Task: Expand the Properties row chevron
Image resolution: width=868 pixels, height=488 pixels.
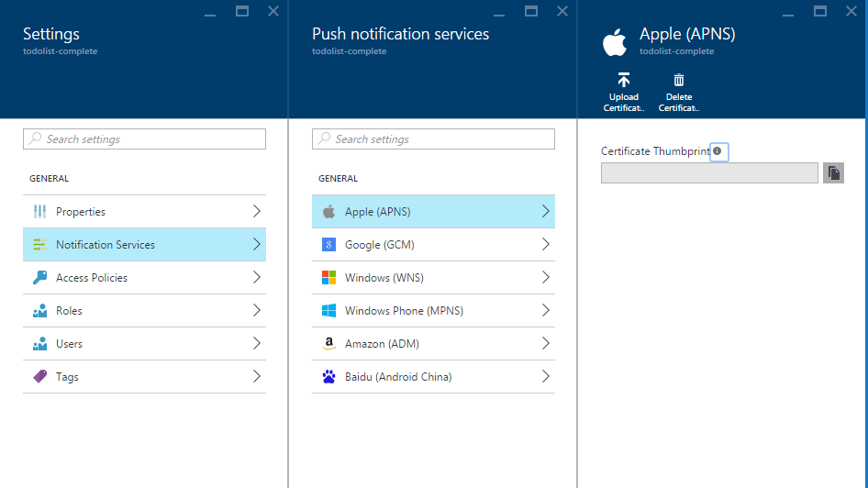Action: [x=256, y=211]
